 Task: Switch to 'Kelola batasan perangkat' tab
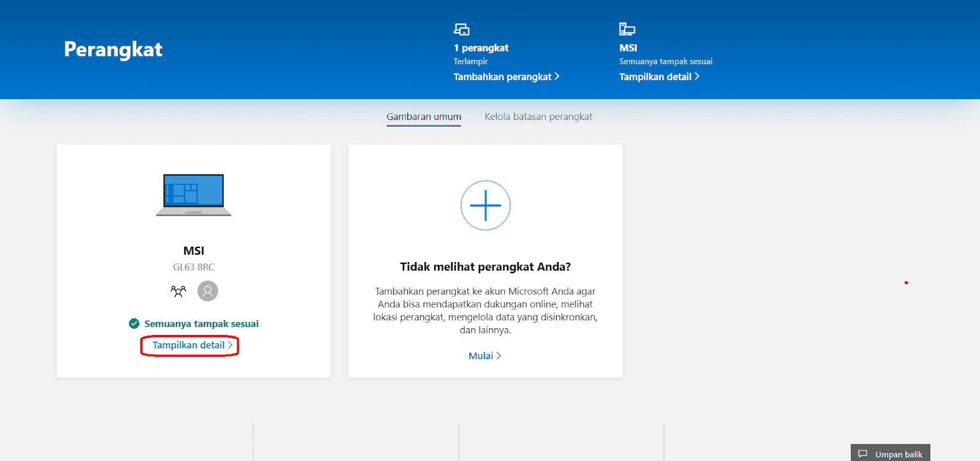(x=538, y=116)
